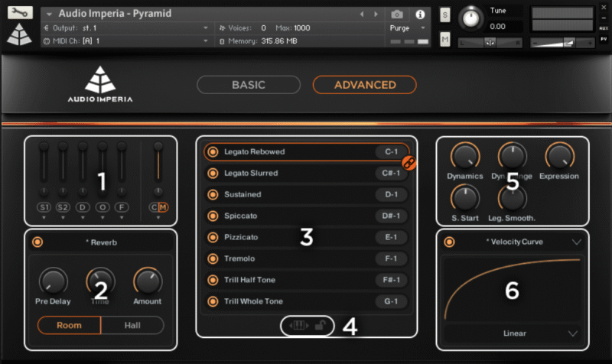Click the Tune knob
Image resolution: width=612 pixels, height=364 pixels.
471,18
